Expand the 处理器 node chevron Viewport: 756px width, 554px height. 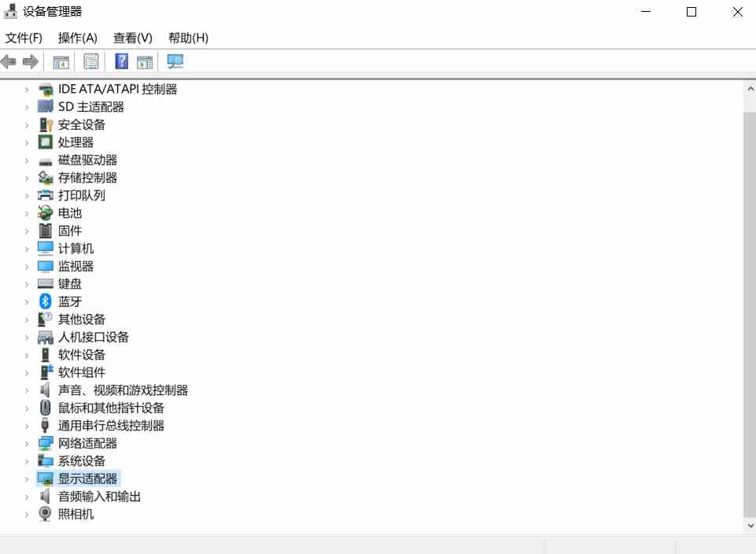(27, 142)
